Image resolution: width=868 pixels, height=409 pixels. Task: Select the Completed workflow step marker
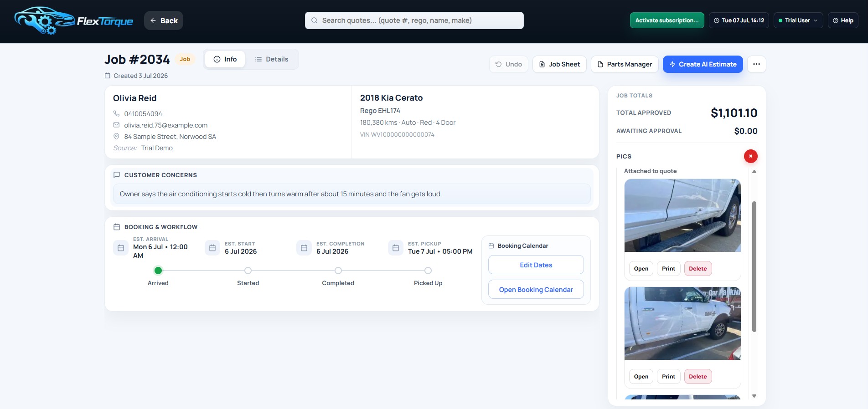[338, 271]
